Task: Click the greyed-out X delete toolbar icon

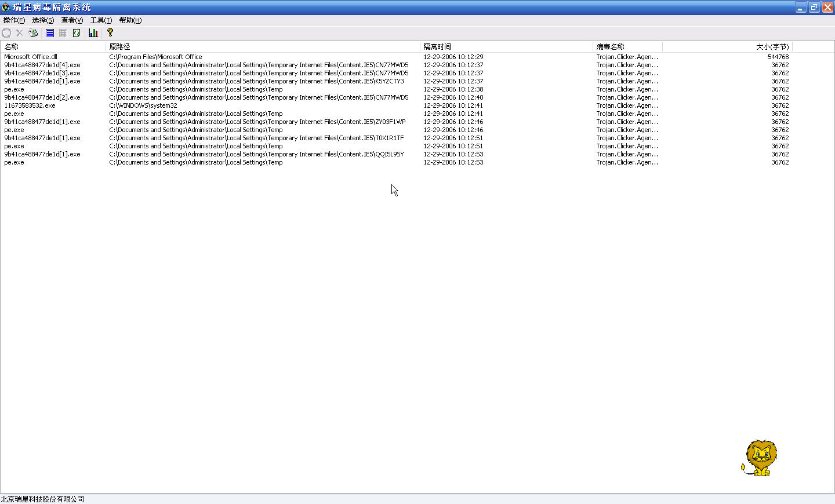Action: 20,33
